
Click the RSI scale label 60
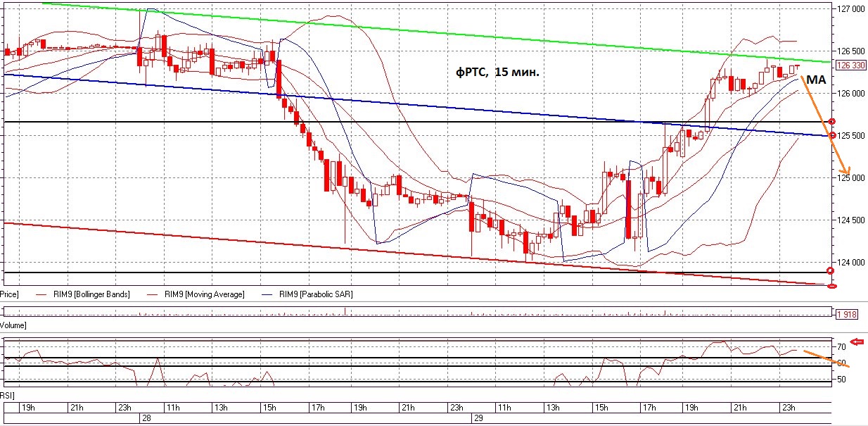tap(841, 363)
